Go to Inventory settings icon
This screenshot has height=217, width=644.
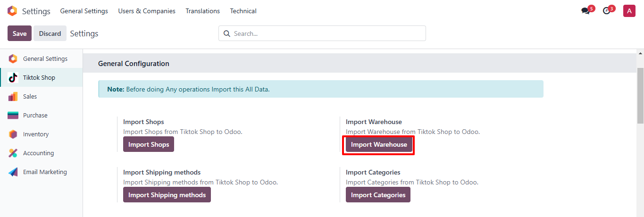pyautogui.click(x=13, y=134)
